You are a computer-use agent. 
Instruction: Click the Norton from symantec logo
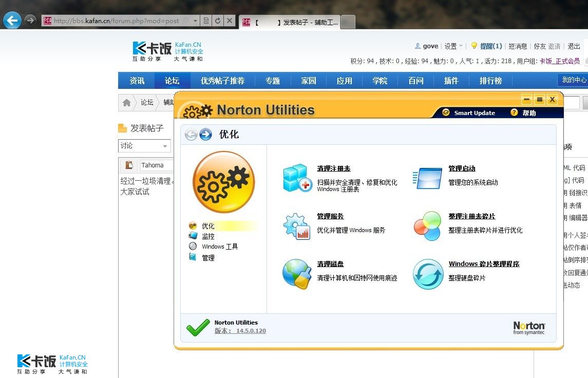pyautogui.click(x=529, y=328)
